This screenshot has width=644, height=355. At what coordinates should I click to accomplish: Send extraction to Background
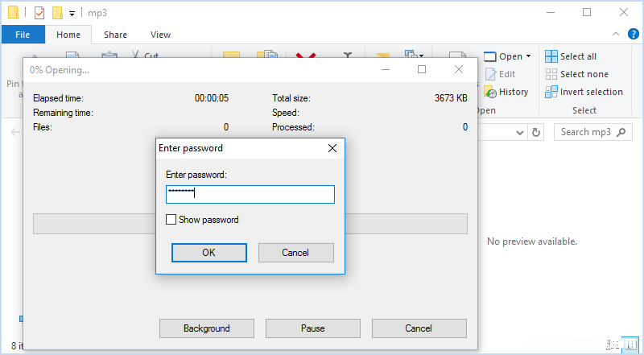pos(207,328)
